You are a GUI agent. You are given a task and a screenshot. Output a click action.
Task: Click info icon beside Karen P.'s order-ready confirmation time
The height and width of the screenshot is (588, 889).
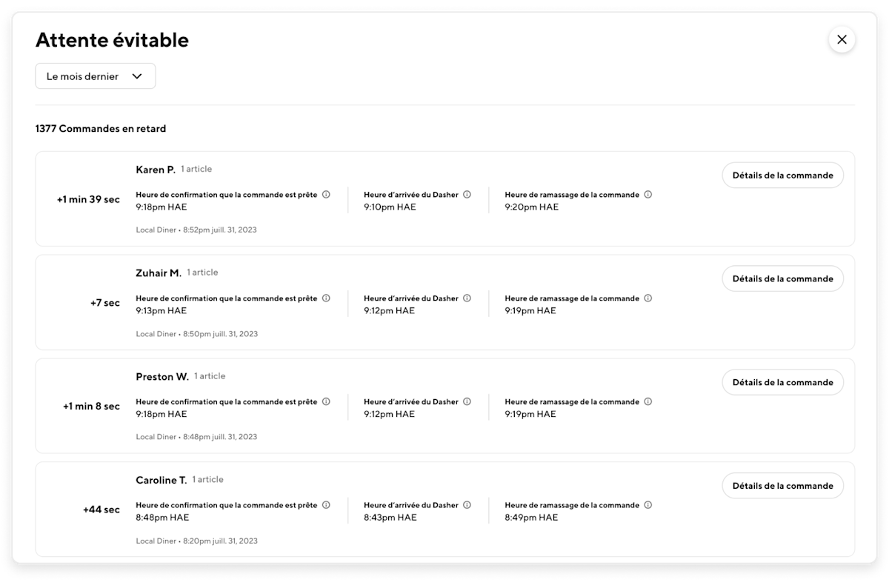tap(326, 195)
